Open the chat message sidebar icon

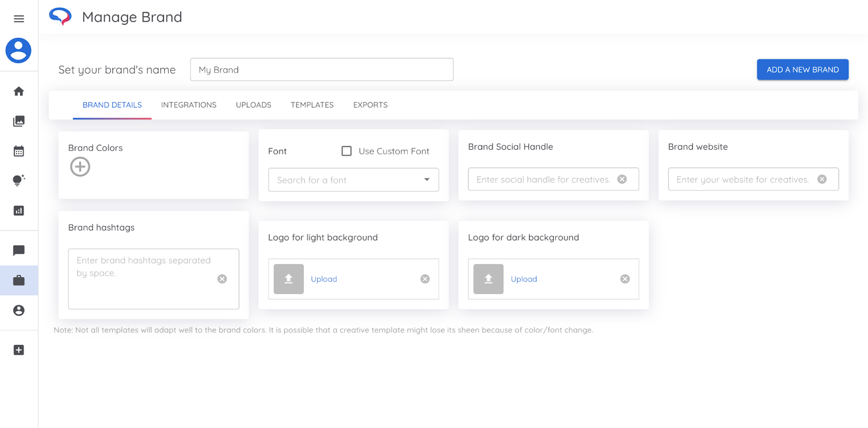point(19,250)
